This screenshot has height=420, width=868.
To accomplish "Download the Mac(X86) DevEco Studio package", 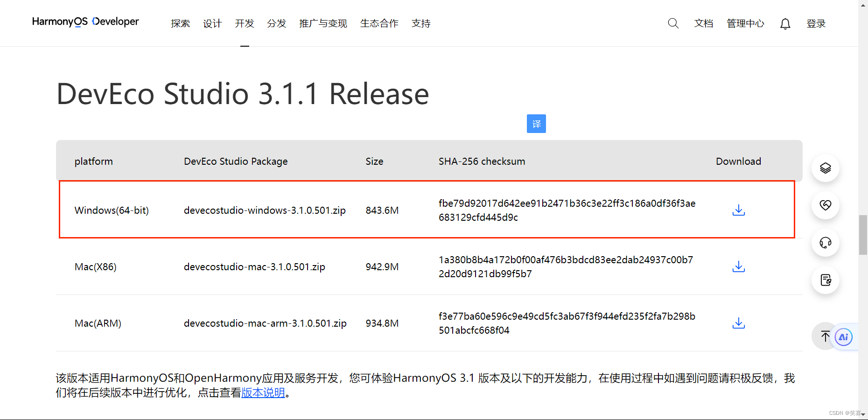I will pos(738,266).
